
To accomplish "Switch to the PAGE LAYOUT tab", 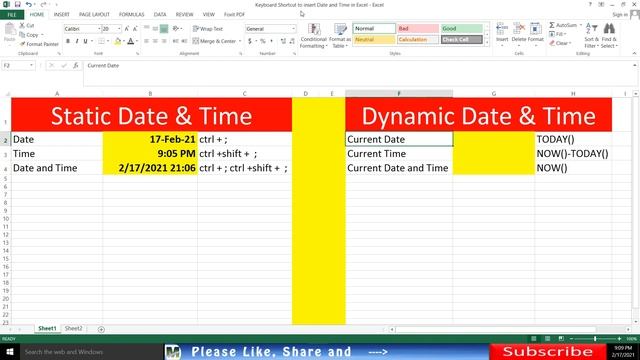I will pyautogui.click(x=94, y=15).
